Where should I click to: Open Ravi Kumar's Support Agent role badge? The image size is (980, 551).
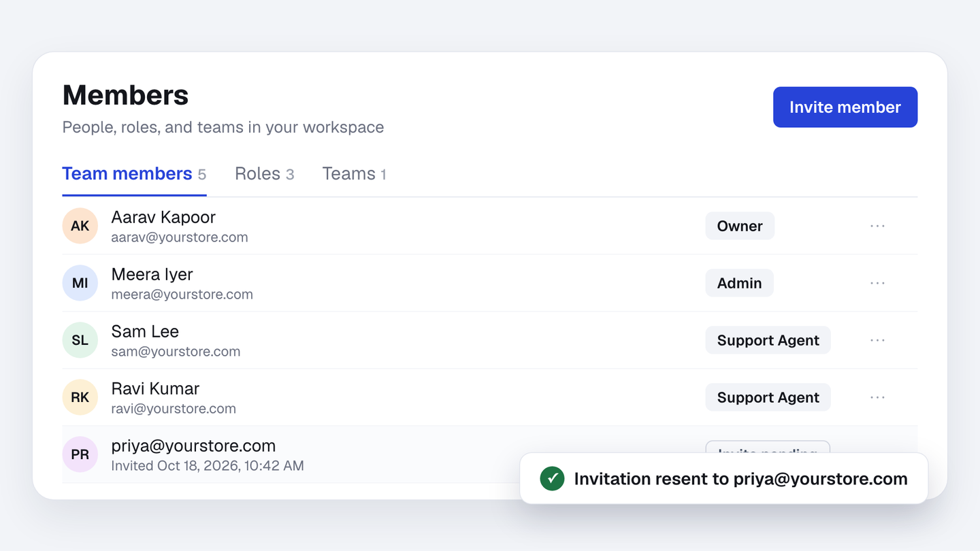point(768,397)
